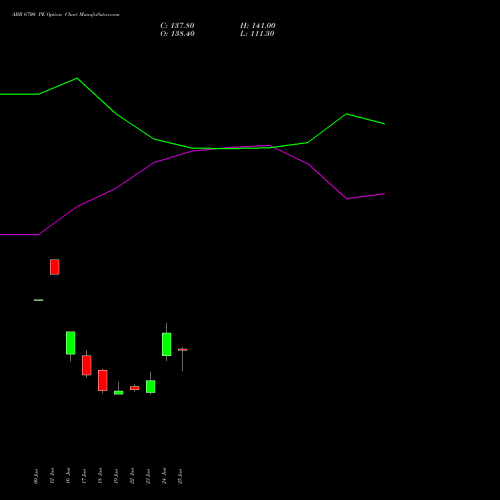Click the lowest dip of the purple line's right side

347,198
